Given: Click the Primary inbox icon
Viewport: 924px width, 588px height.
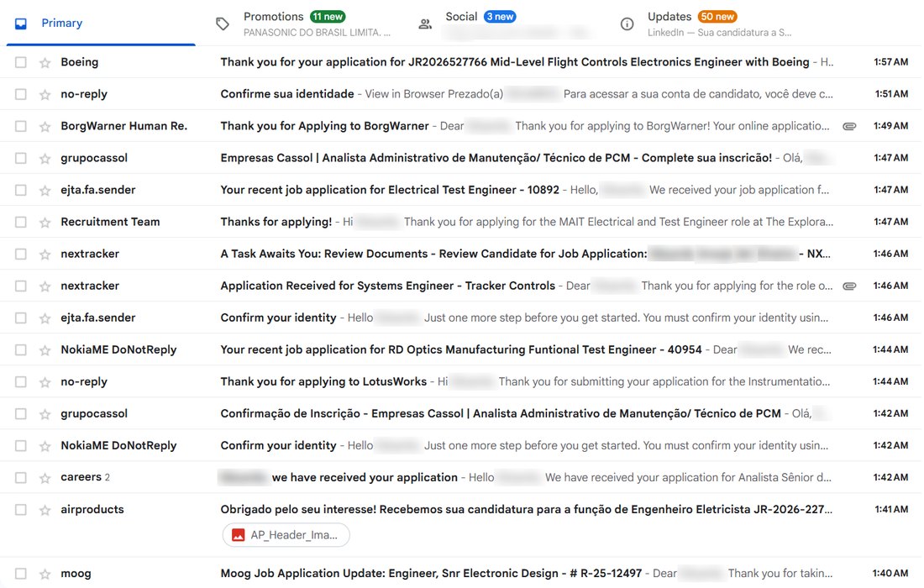Looking at the screenshot, I should (21, 24).
